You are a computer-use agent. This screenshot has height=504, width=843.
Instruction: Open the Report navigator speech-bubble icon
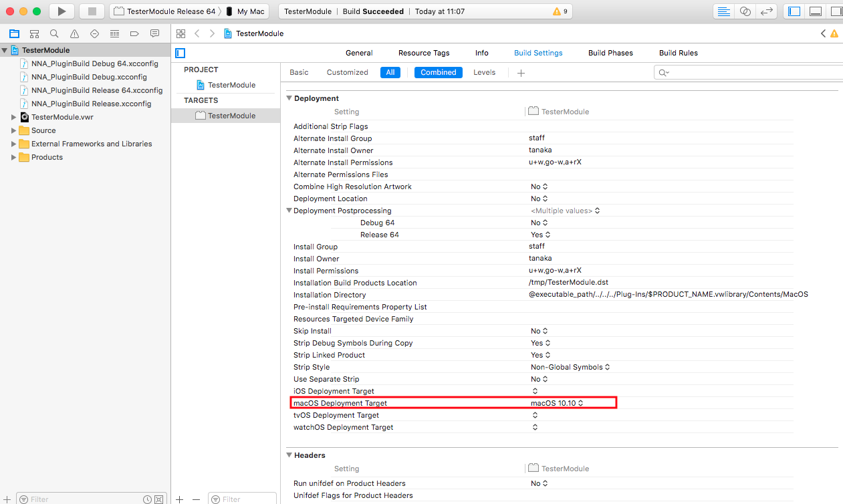[154, 33]
